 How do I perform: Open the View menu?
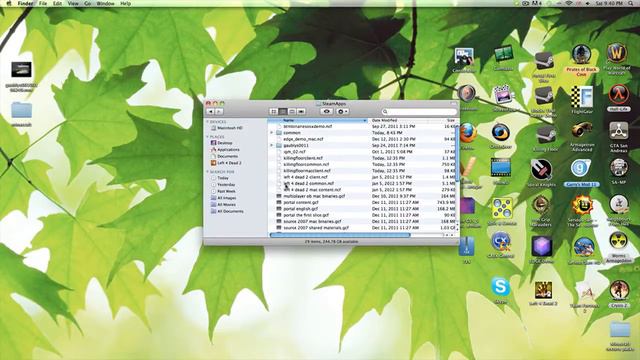[73, 3]
